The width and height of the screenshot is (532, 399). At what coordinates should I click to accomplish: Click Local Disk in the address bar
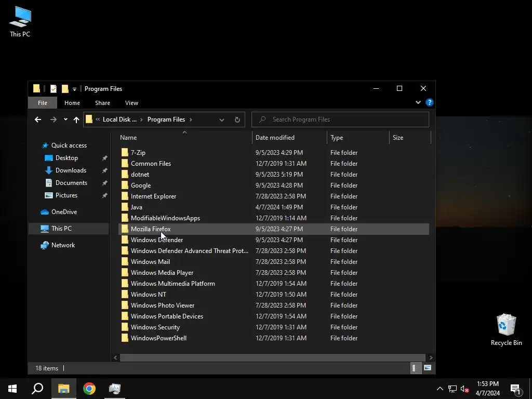tap(119, 119)
